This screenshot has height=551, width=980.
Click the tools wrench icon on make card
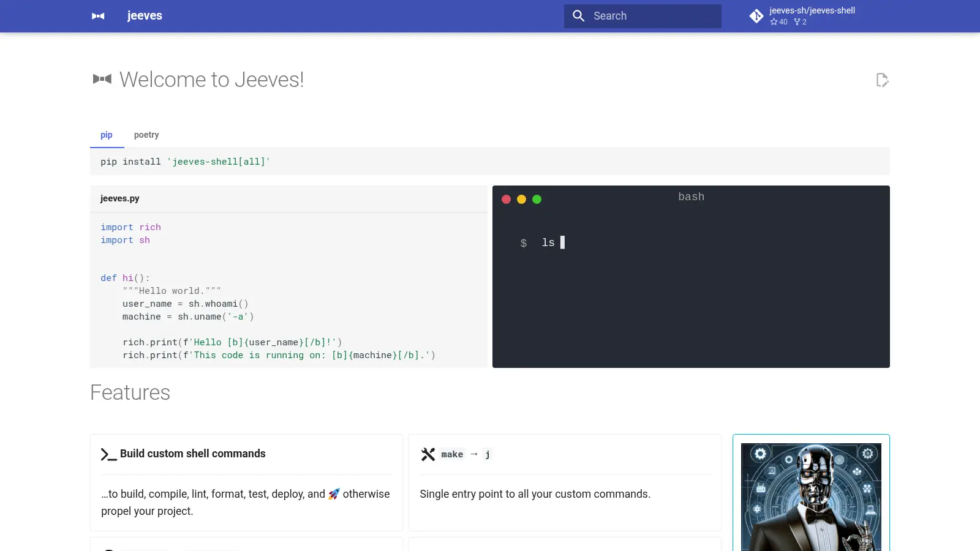[428, 454]
